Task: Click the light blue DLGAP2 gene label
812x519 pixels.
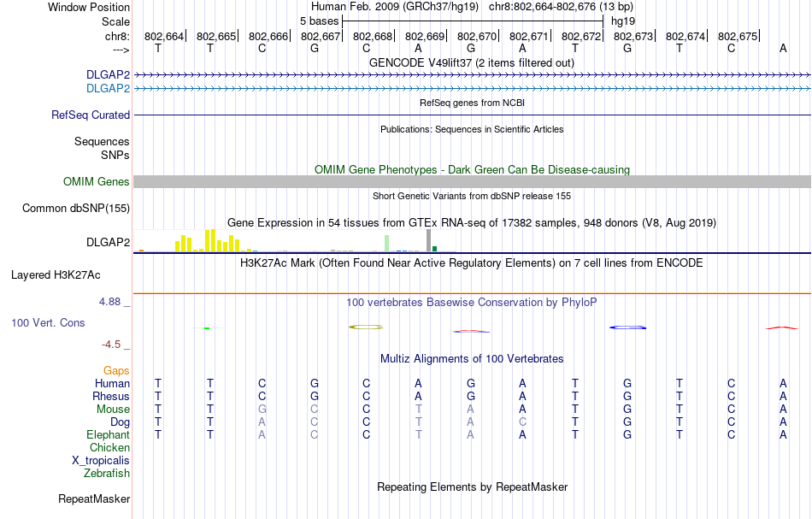Action: tap(108, 88)
